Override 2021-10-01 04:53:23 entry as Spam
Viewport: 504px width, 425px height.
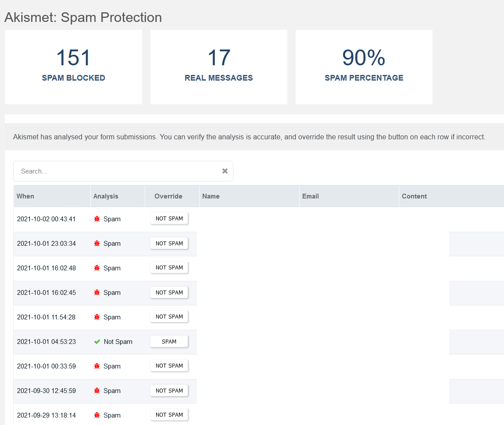pyautogui.click(x=169, y=342)
